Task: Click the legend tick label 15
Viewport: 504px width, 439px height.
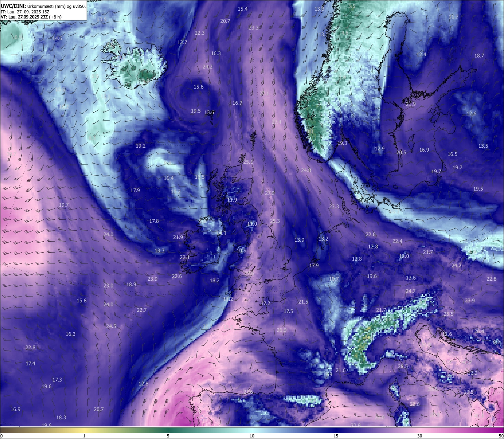Action: [x=336, y=436]
